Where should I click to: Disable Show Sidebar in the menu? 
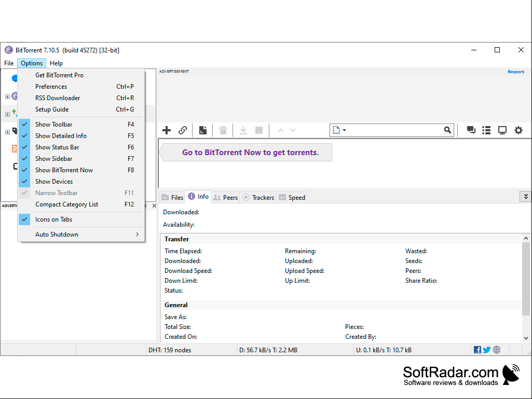81,159
